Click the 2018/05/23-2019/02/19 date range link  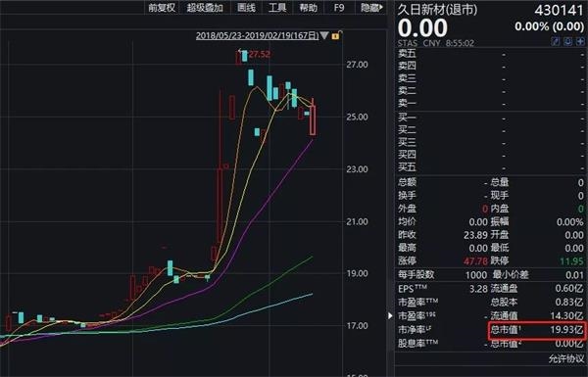[x=257, y=35]
